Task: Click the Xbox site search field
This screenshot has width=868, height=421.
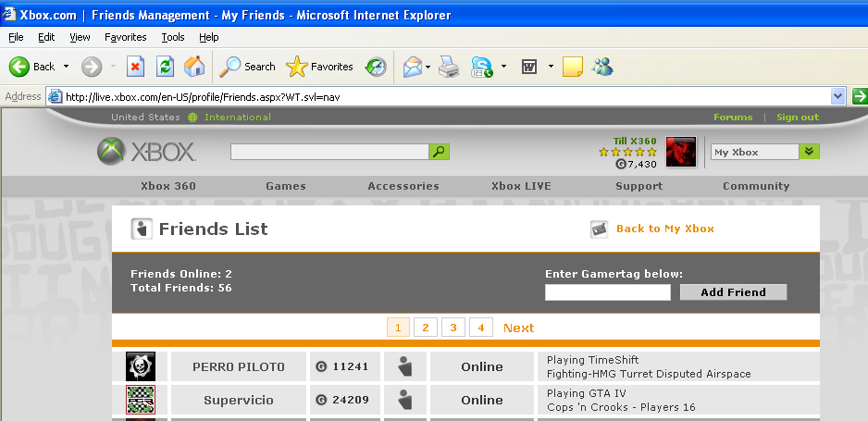Action: [330, 152]
